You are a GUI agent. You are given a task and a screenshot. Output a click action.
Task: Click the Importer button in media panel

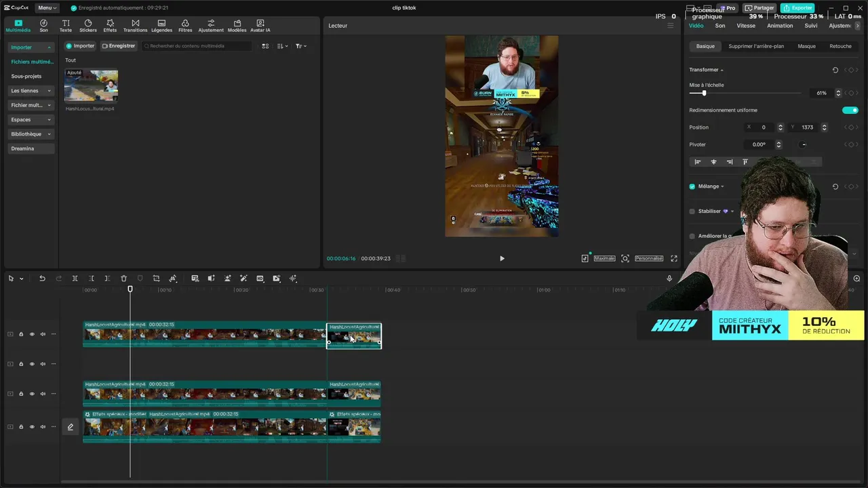[x=80, y=46]
